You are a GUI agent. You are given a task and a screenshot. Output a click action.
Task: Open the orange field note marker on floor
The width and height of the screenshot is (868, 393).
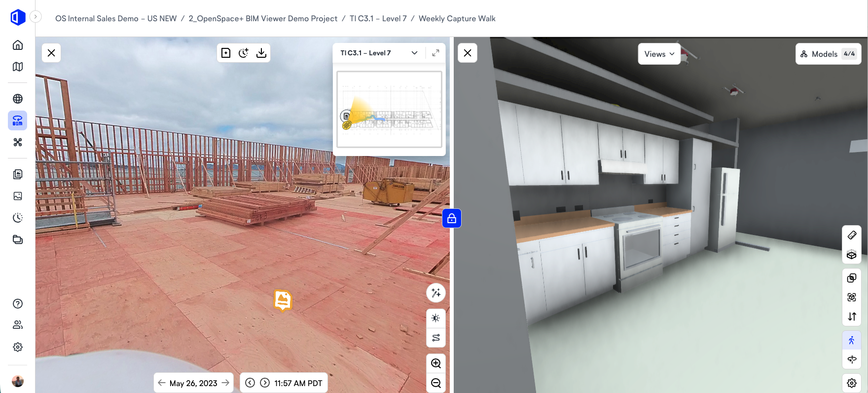[x=283, y=300]
